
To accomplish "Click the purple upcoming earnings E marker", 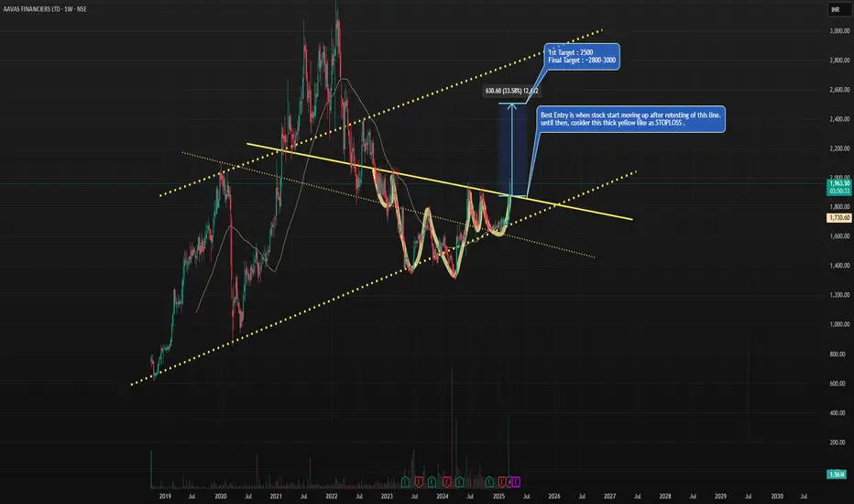I will [516, 482].
